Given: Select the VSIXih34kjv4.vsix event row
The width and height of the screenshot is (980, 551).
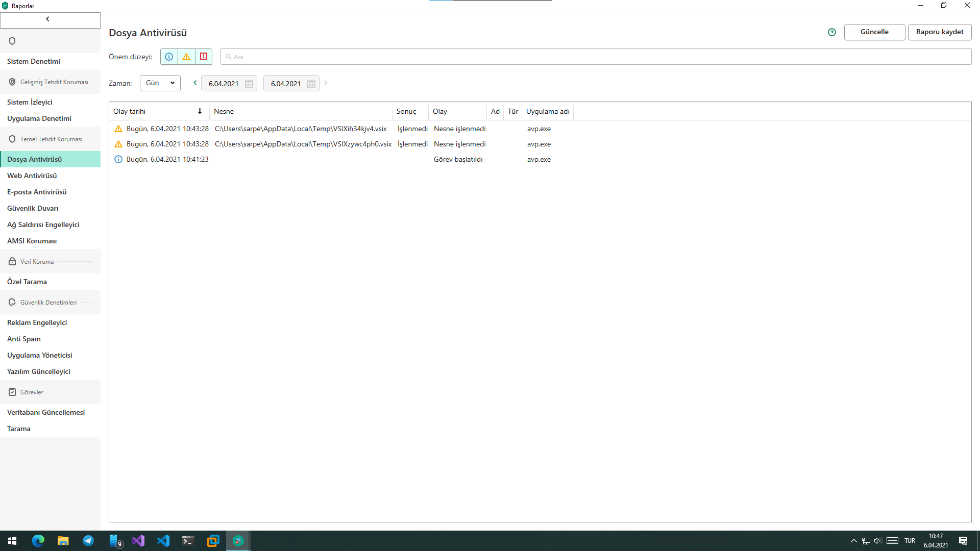Looking at the screenshot, I should tap(301, 129).
